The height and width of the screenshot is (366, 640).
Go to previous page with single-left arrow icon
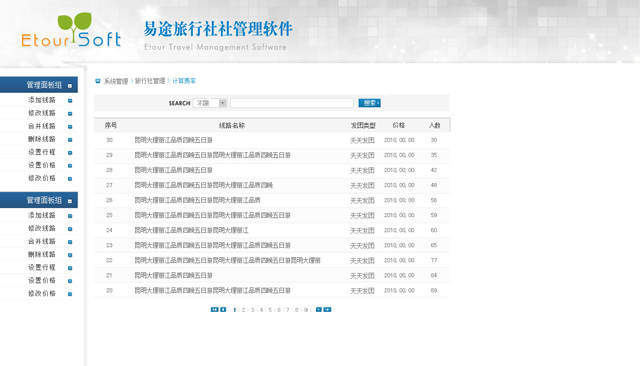point(223,310)
